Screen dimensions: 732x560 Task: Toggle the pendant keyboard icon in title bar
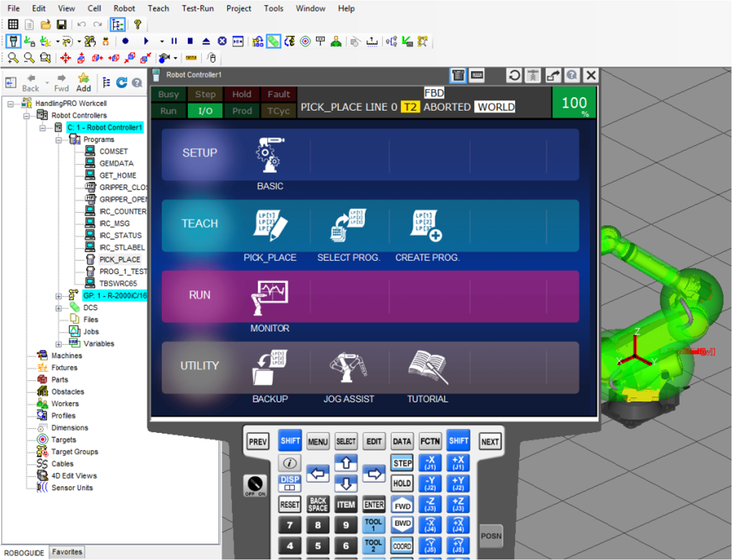point(477,75)
